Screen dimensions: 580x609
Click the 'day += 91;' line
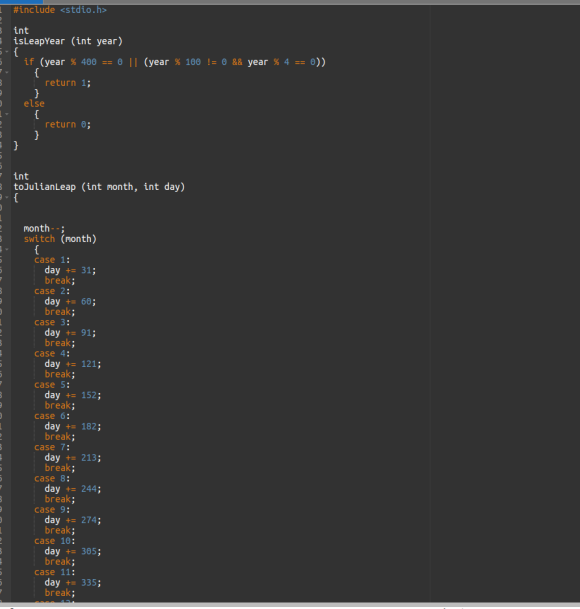(x=70, y=333)
